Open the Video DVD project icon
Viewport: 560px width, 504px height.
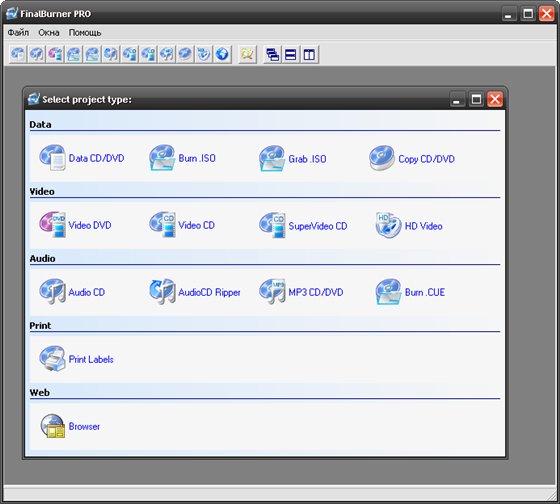(52, 225)
